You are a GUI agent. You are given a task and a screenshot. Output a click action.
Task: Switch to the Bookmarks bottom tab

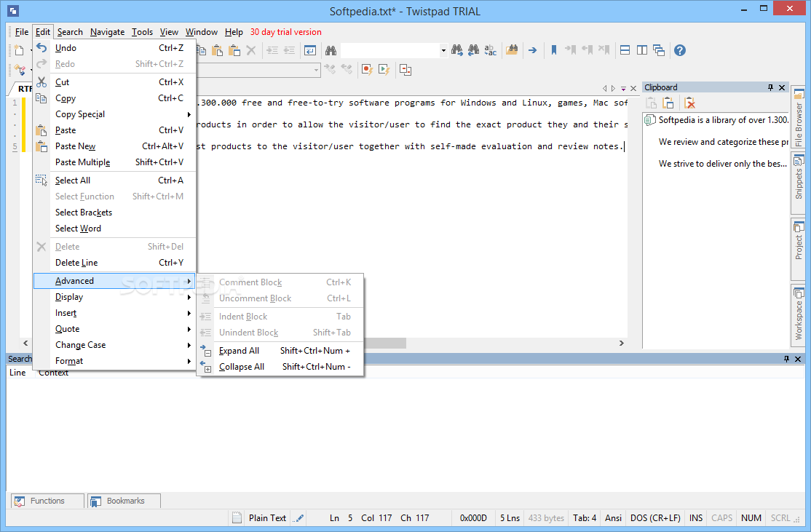point(124,501)
